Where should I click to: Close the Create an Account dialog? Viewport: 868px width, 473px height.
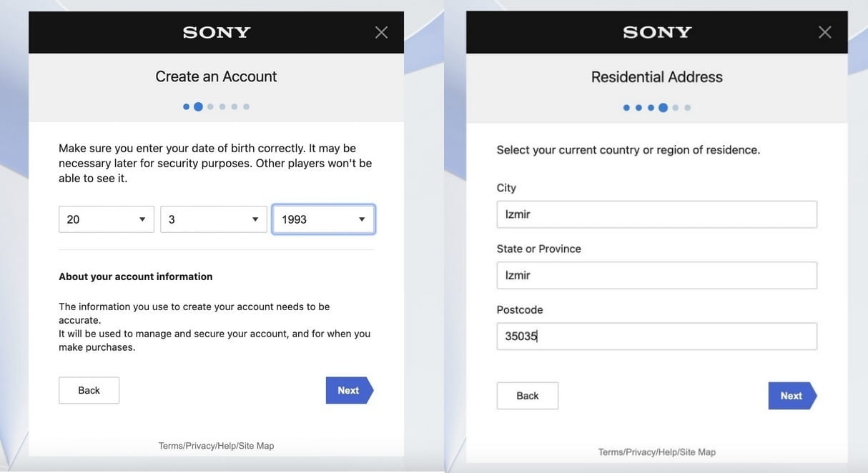[x=382, y=32]
